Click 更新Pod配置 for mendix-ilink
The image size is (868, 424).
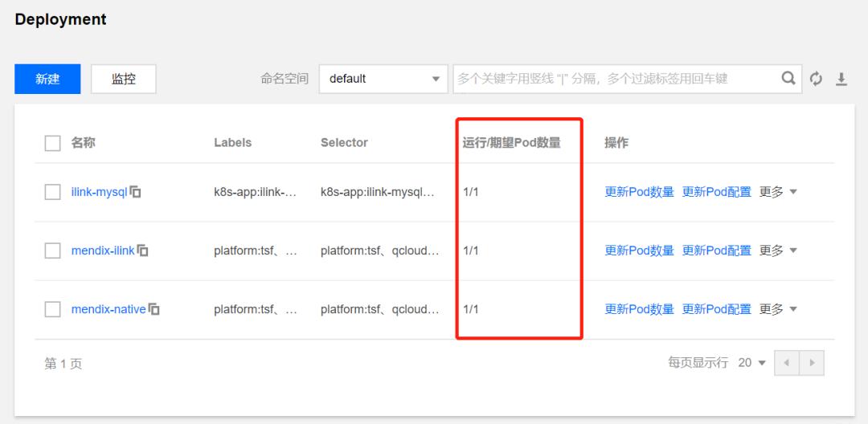click(x=717, y=251)
